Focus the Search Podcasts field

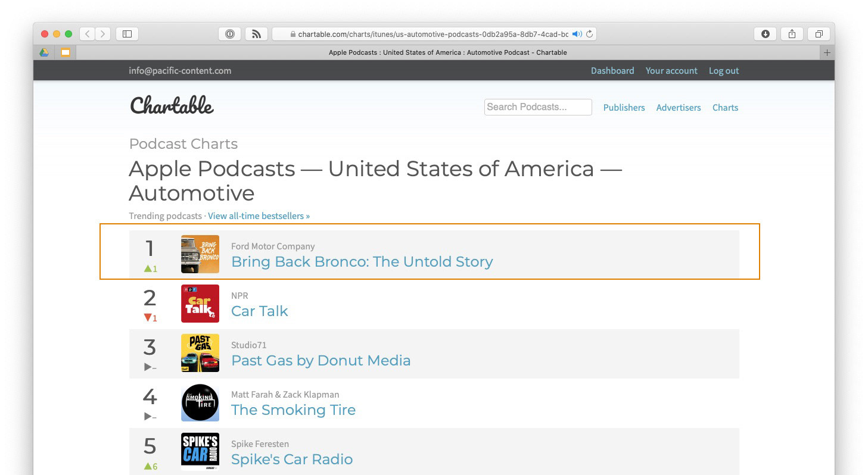[x=538, y=107]
